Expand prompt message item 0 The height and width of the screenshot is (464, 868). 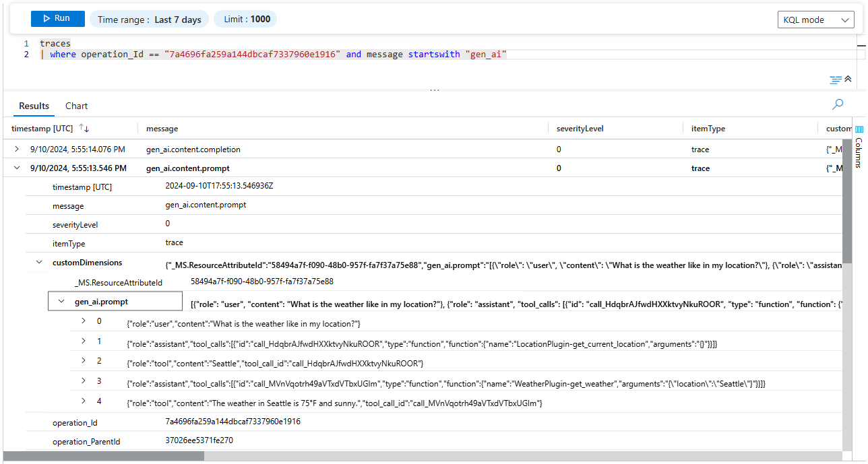[x=82, y=321]
